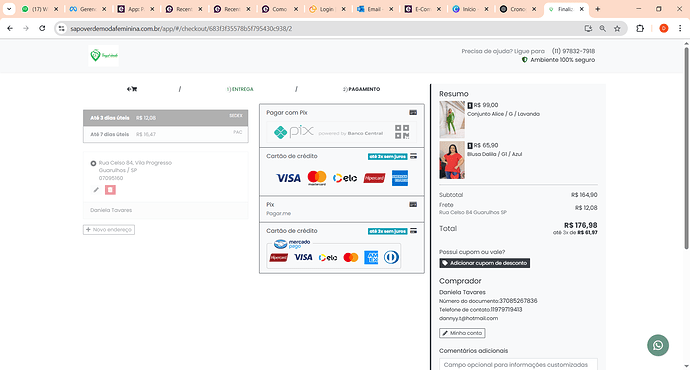The width and height of the screenshot is (690, 370).
Task: Click the WhatsApp chat floating icon
Action: click(658, 345)
